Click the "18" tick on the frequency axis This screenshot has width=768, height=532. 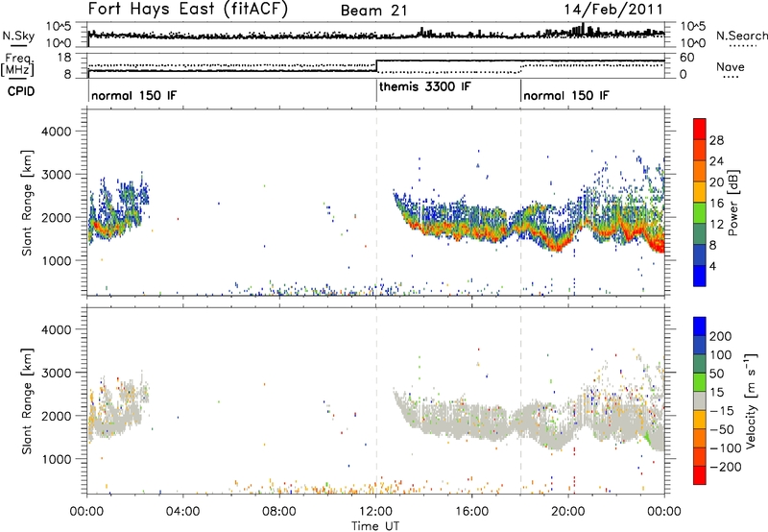tap(64, 58)
